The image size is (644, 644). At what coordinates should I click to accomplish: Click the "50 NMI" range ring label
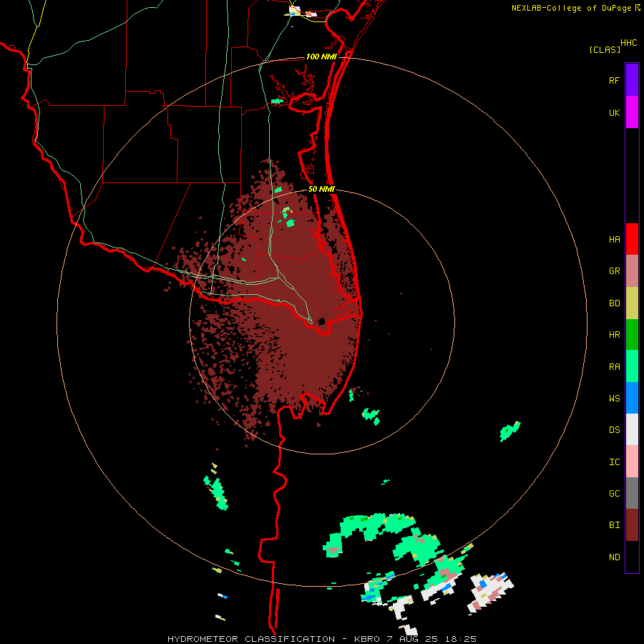pos(321,189)
